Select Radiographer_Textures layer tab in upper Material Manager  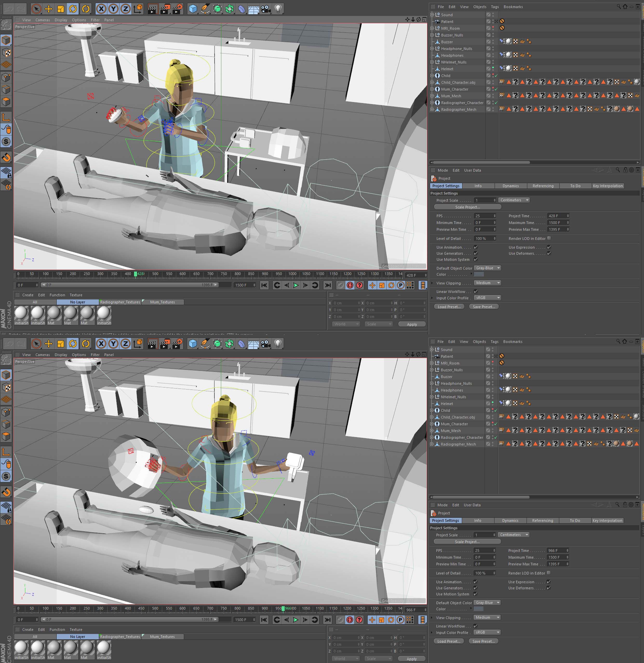(120, 302)
